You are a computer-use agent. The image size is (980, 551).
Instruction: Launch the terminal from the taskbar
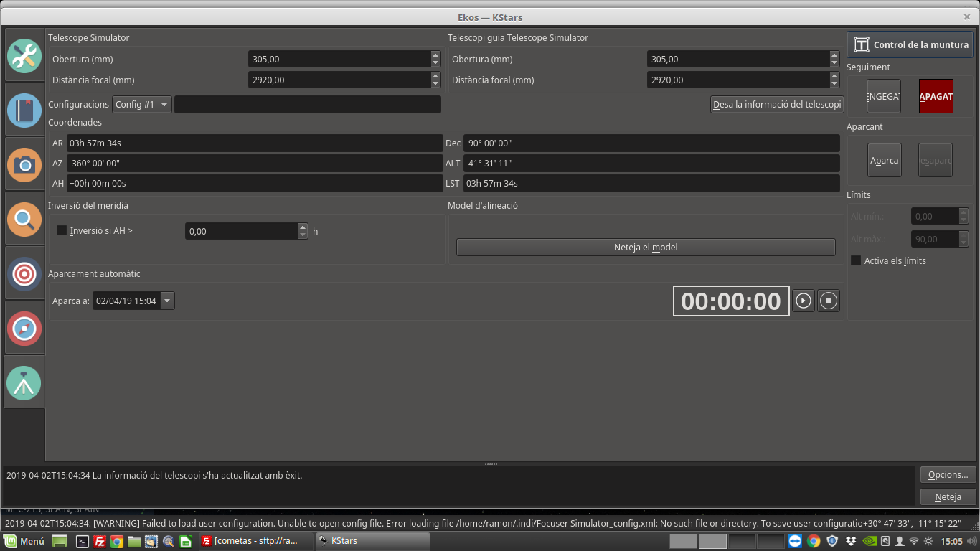click(83, 541)
